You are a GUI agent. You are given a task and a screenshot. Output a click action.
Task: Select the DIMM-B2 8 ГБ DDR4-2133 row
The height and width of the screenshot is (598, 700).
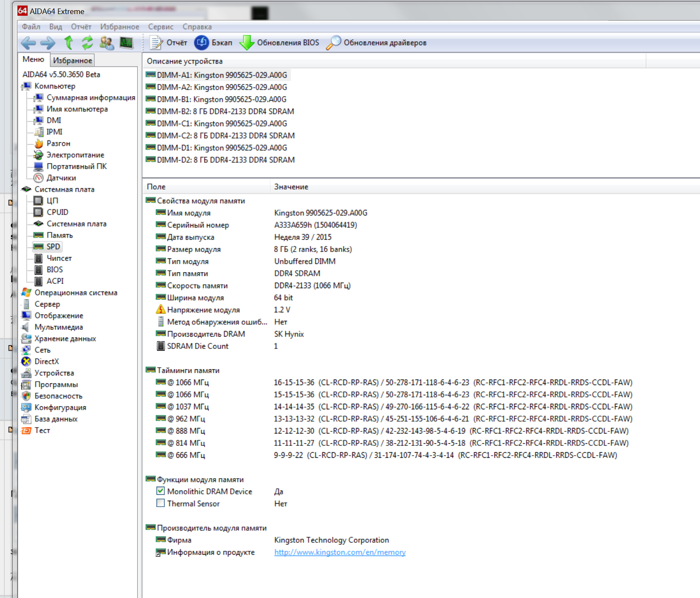[x=221, y=111]
